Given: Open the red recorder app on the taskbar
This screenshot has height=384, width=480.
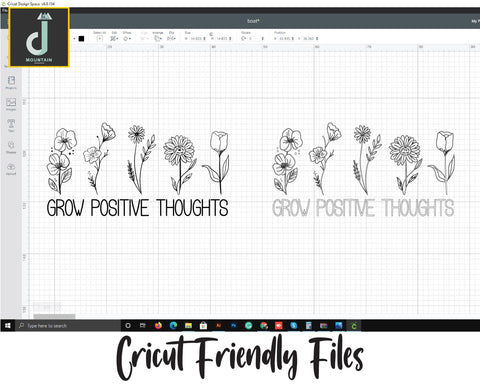Looking at the screenshot, I should pyautogui.click(x=279, y=325).
